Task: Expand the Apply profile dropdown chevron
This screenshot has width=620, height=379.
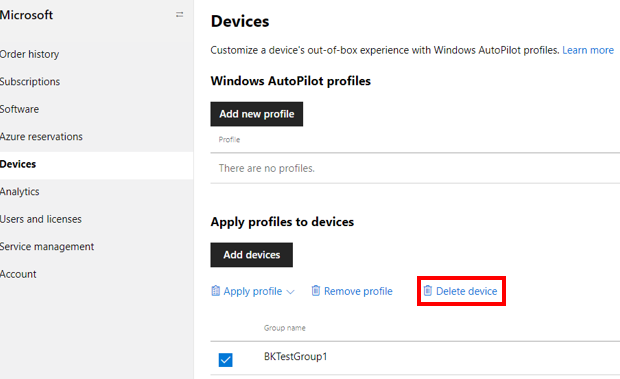Action: [290, 292]
